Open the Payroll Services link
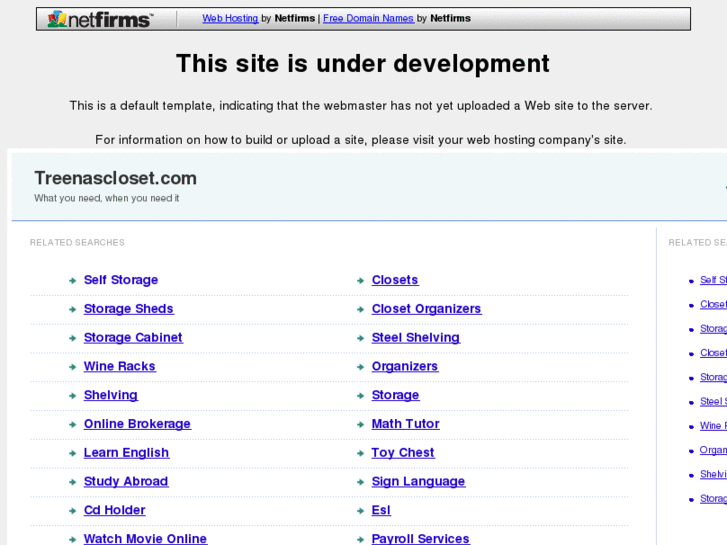The height and width of the screenshot is (545, 727). pos(421,539)
